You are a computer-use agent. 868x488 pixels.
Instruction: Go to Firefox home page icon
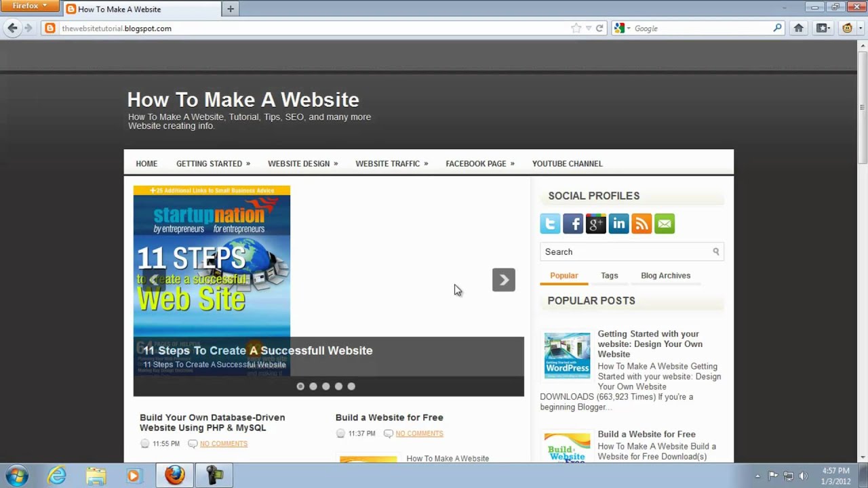click(x=799, y=28)
